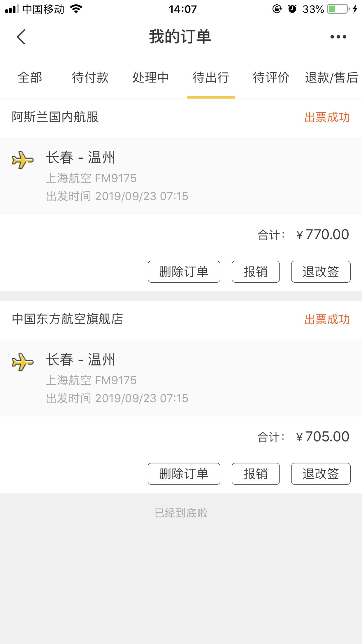This screenshot has width=362, height=644.
Task: Open the three-dot more options menu
Action: 338,37
